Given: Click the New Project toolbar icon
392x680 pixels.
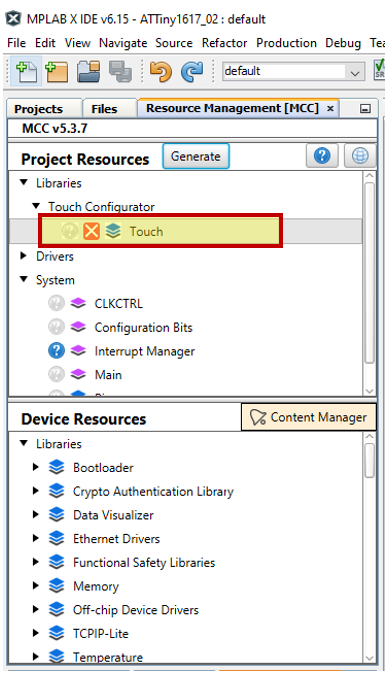Looking at the screenshot, I should [x=57, y=71].
